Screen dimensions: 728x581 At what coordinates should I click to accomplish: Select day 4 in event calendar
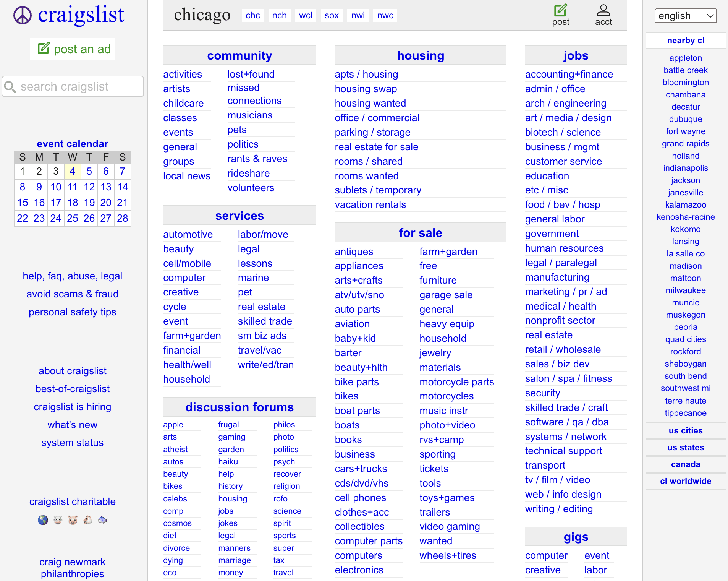72,171
